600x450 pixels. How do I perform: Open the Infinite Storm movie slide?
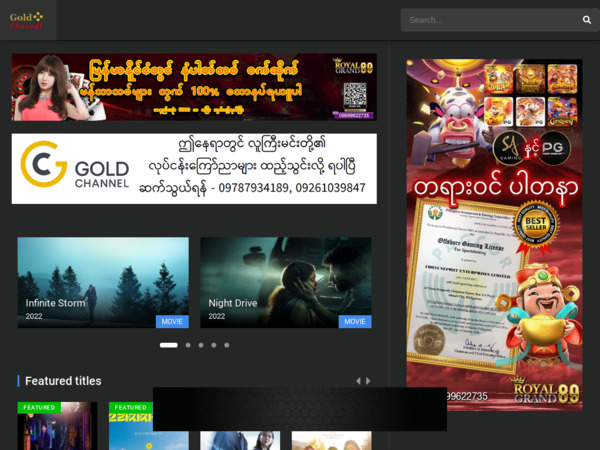[103, 282]
